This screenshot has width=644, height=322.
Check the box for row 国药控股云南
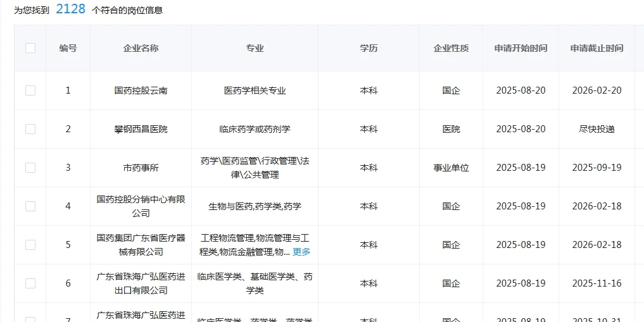coord(30,90)
